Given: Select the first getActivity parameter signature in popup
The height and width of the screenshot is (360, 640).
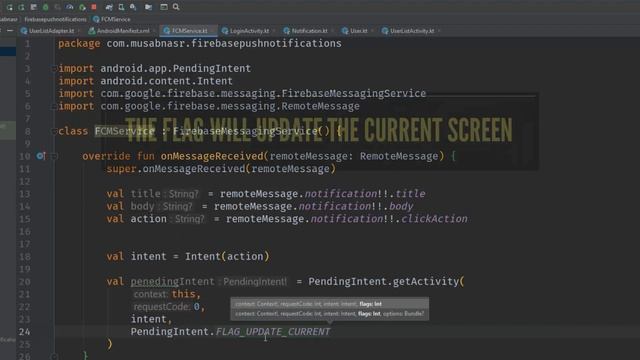Looking at the screenshot, I should point(329,304).
